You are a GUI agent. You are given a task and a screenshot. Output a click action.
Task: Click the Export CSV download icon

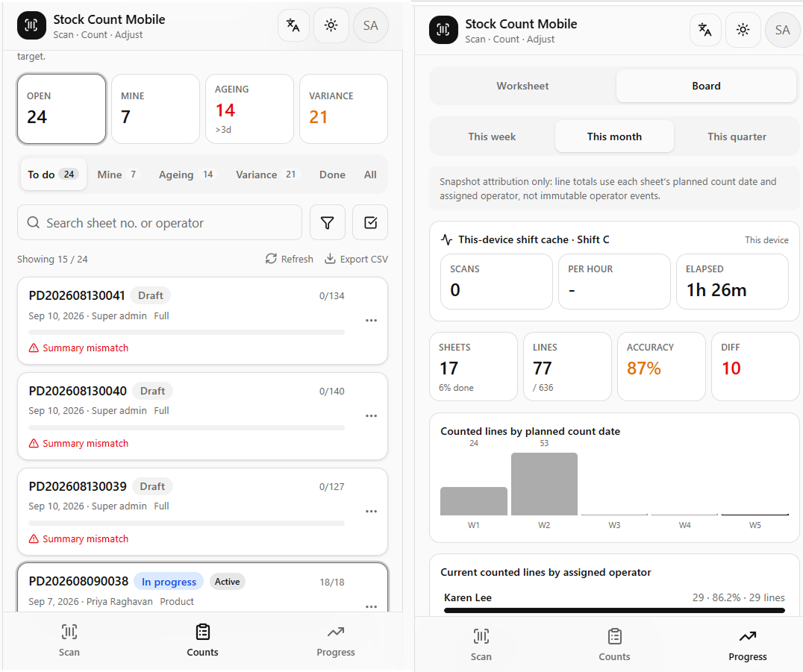[x=331, y=259]
